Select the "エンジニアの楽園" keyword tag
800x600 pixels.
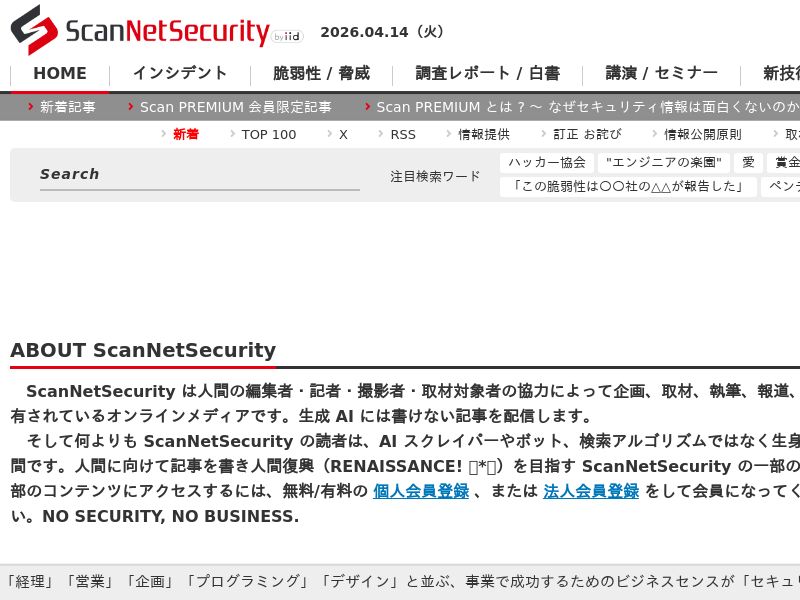[x=663, y=162]
